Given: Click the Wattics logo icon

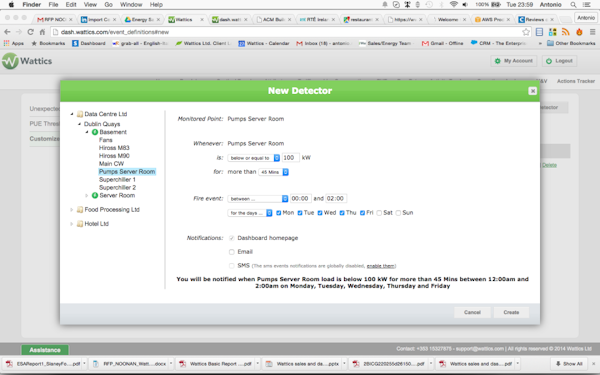Looking at the screenshot, I should pos(10,61).
